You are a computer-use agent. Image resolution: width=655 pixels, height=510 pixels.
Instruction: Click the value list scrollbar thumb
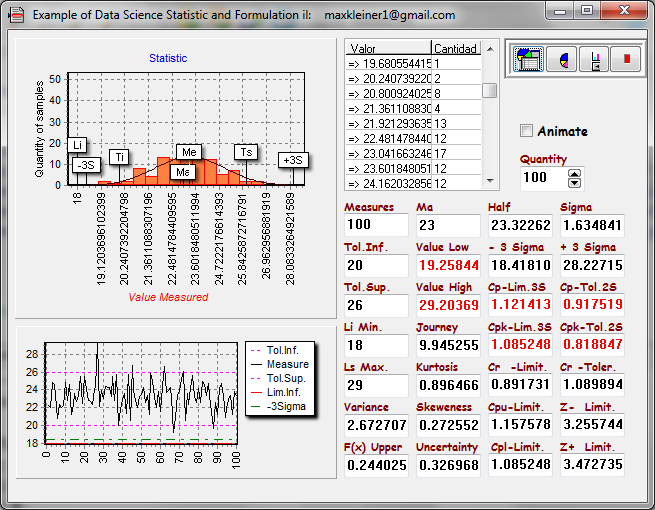coord(490,90)
